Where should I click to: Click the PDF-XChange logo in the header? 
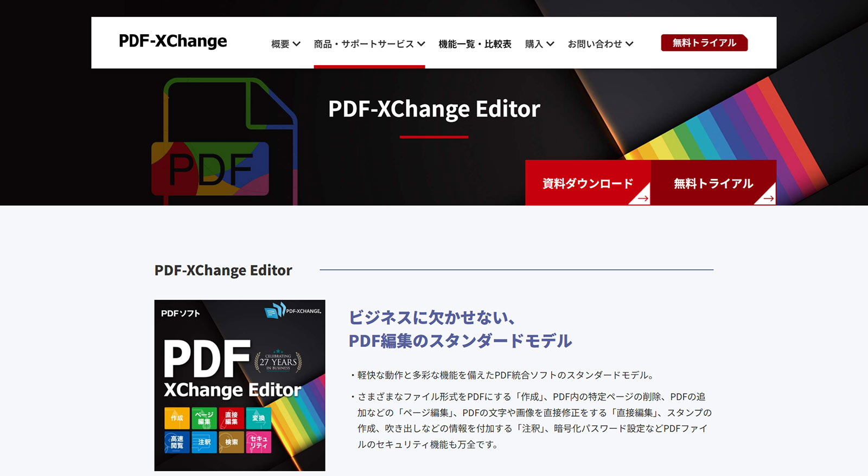coord(173,41)
